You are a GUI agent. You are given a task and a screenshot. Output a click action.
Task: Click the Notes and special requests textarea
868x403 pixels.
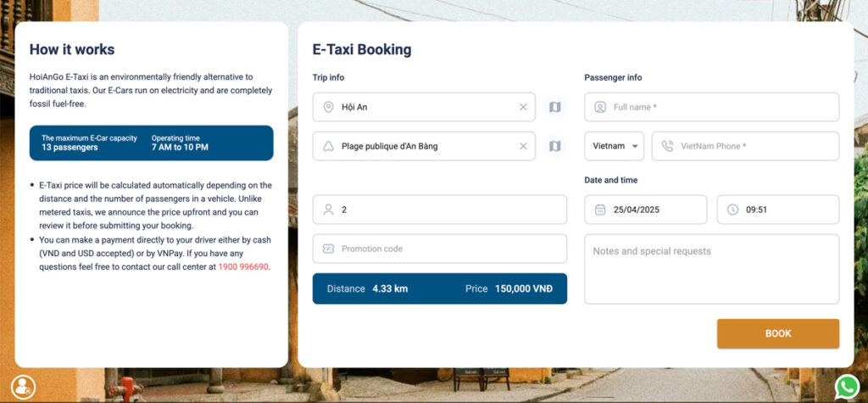pos(712,269)
